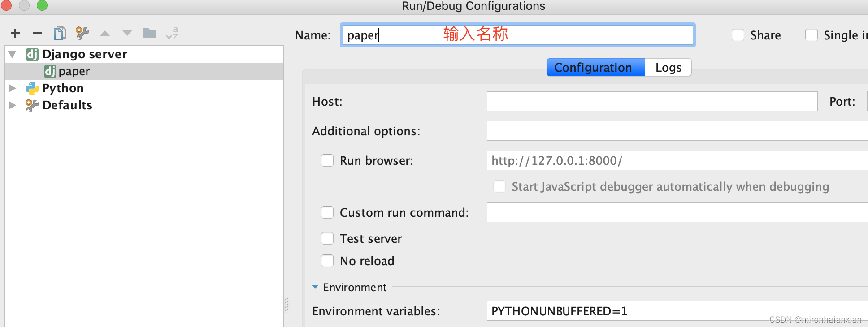Open edit defaults wrench icon

[82, 33]
